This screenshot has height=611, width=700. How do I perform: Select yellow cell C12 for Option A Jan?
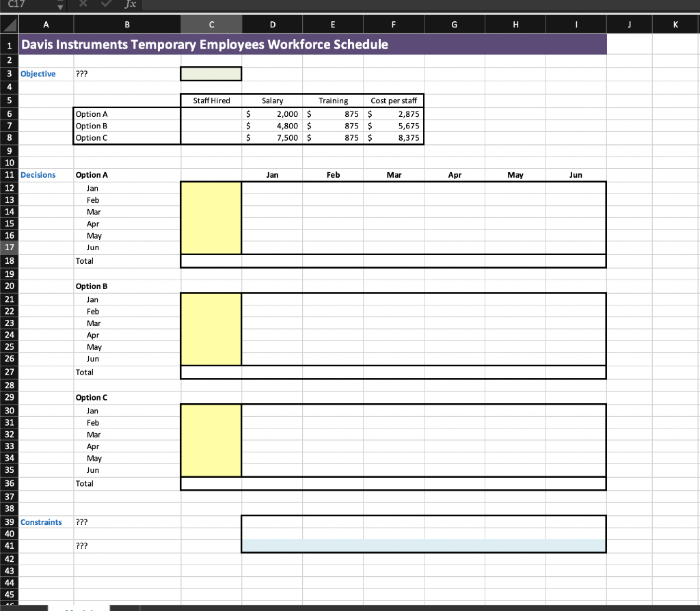[x=211, y=189]
